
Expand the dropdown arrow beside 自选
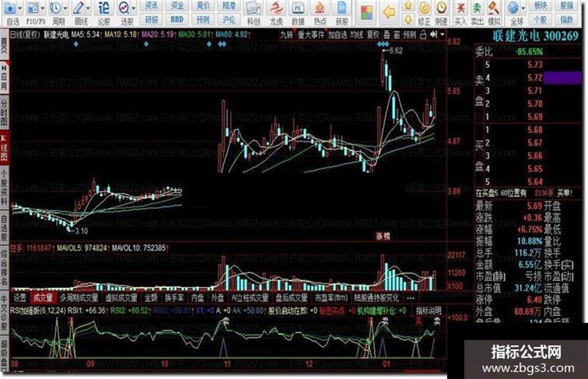point(20,8)
